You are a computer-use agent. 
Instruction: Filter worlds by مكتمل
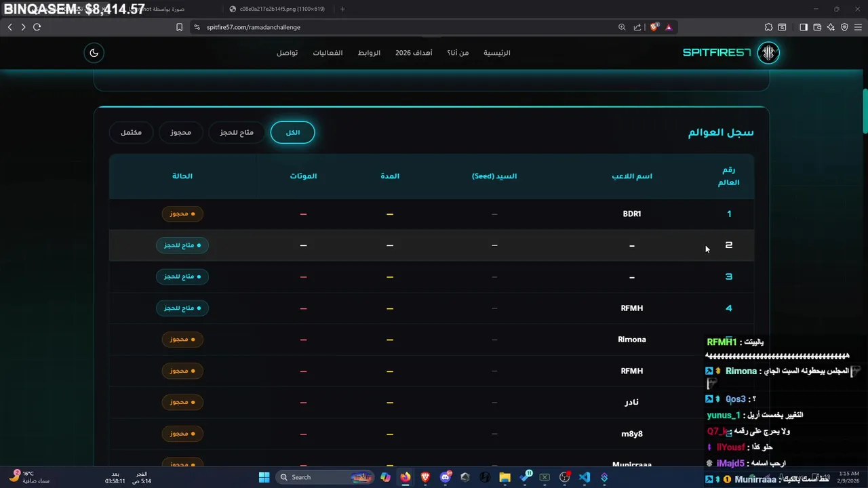click(131, 132)
